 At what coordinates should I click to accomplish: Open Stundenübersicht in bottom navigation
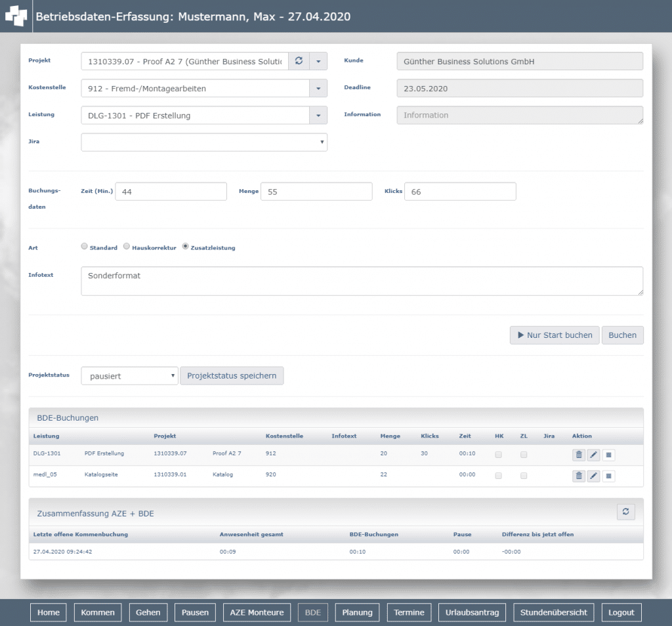(554, 612)
